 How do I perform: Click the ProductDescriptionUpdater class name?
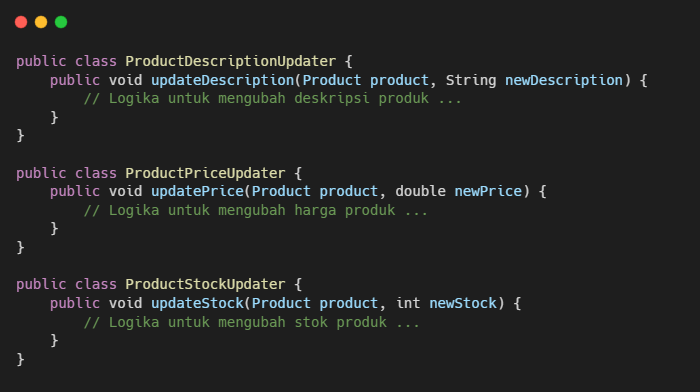click(230, 61)
